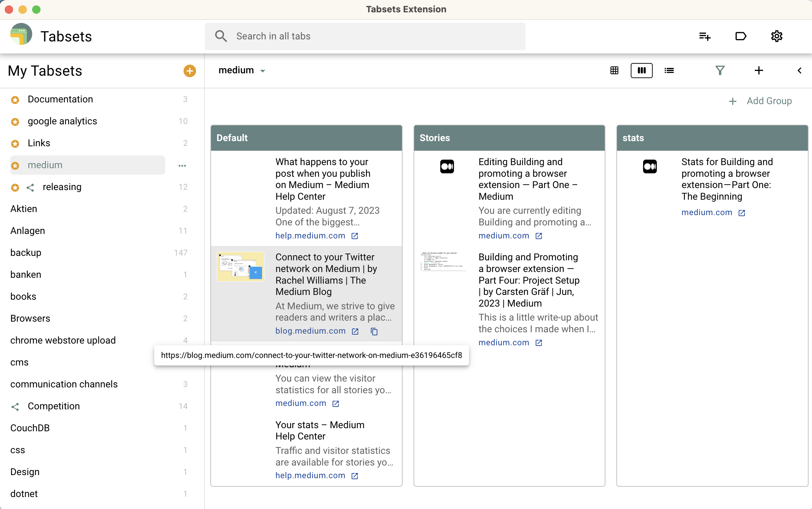Switch to column group view
The width and height of the screenshot is (812, 509).
coord(641,71)
